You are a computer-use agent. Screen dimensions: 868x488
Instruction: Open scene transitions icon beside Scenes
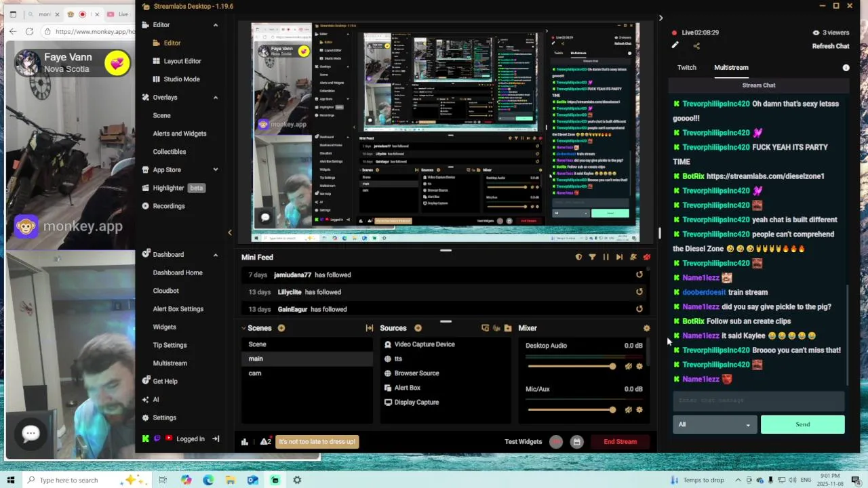tap(370, 328)
